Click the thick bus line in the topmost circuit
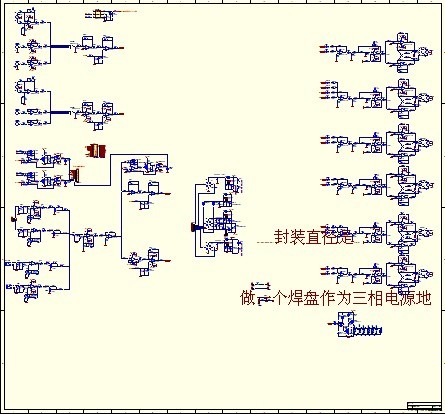 60,47
